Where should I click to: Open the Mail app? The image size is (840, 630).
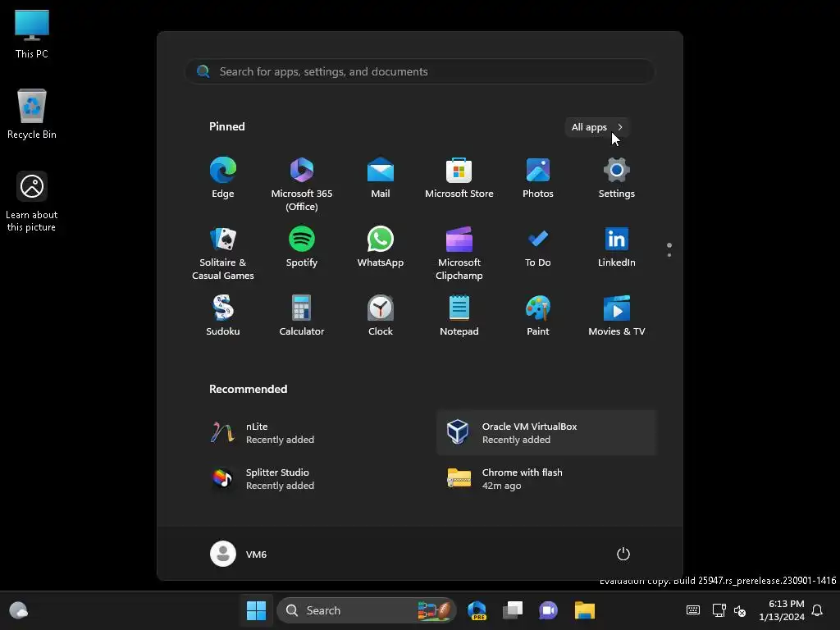[381, 178]
